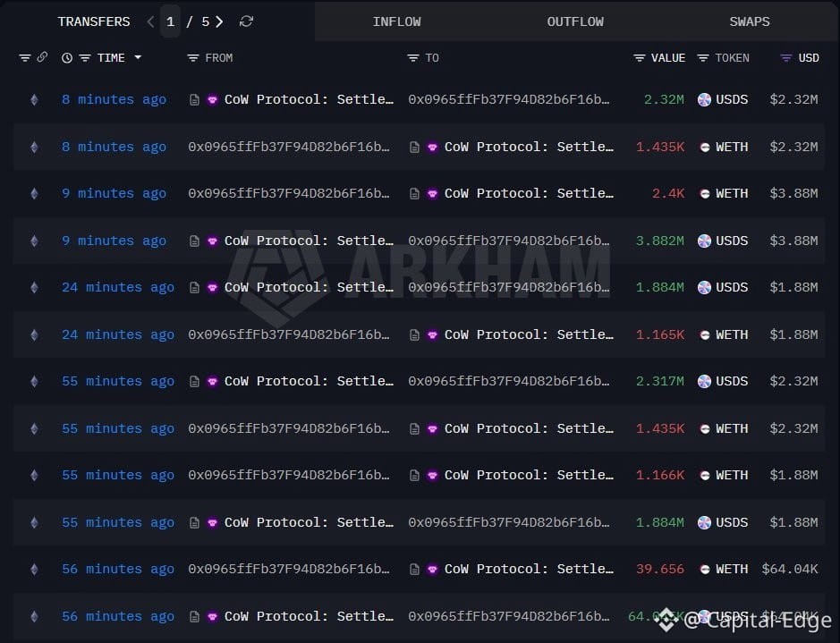840x643 pixels.
Task: Filter by the TO column
Action: (x=412, y=58)
